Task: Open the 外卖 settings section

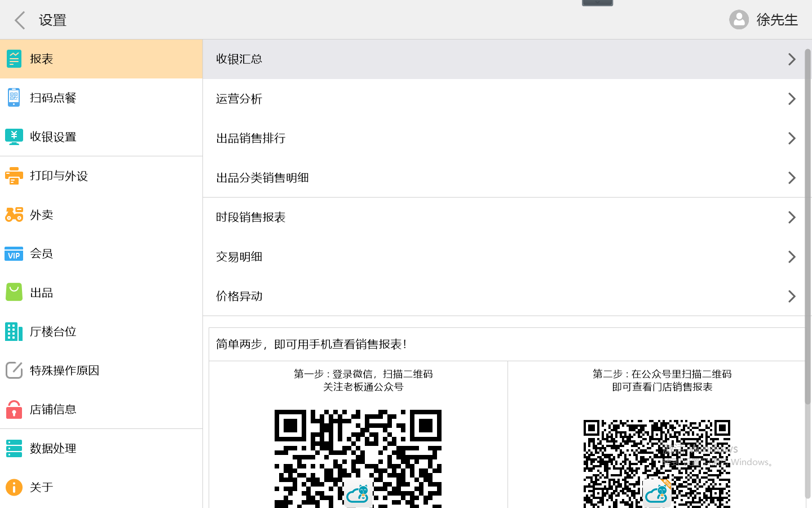Action: tap(101, 214)
